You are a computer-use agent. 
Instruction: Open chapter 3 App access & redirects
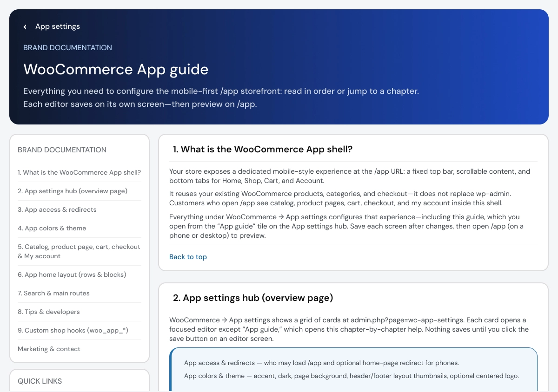point(57,209)
